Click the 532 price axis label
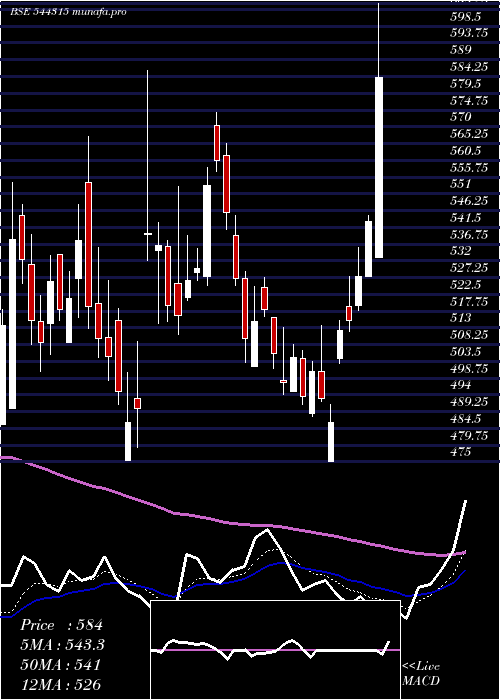The width and height of the screenshot is (500, 700). [x=461, y=251]
